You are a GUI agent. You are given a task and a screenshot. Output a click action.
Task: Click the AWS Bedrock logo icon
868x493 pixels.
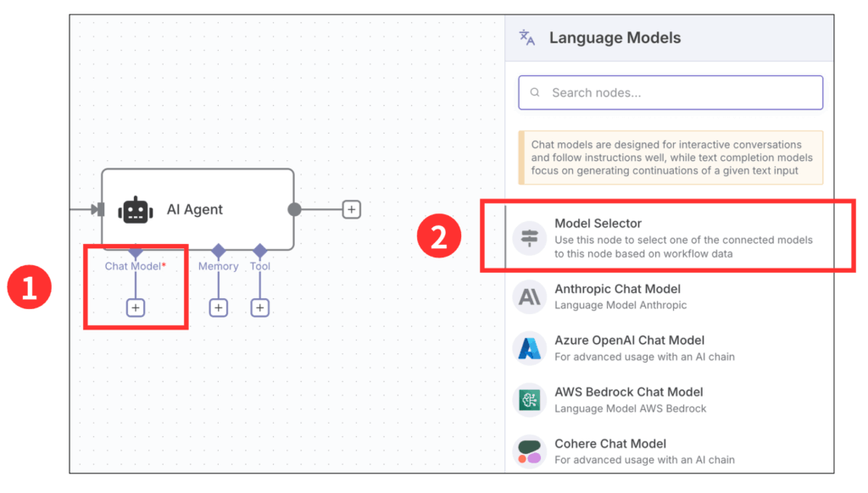pos(530,400)
